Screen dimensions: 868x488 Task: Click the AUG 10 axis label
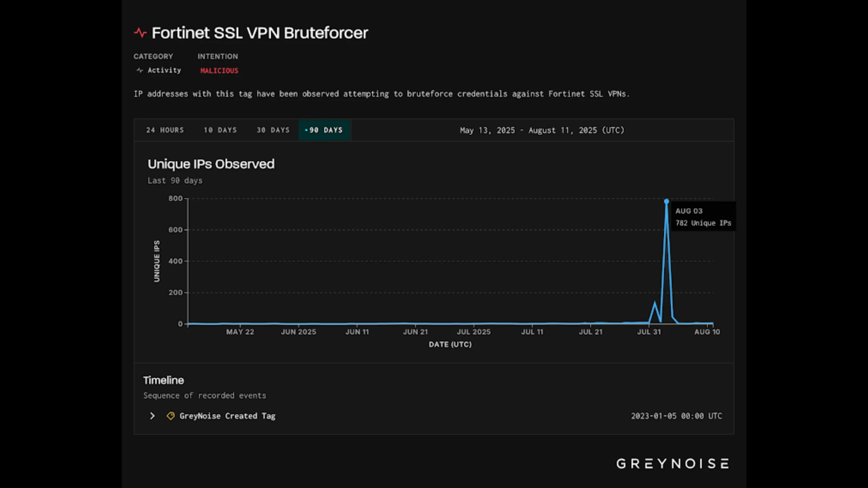pyautogui.click(x=707, y=332)
